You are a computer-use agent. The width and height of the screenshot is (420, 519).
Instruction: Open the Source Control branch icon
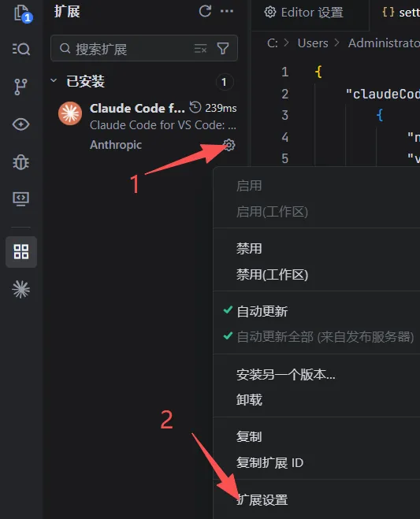[20, 87]
